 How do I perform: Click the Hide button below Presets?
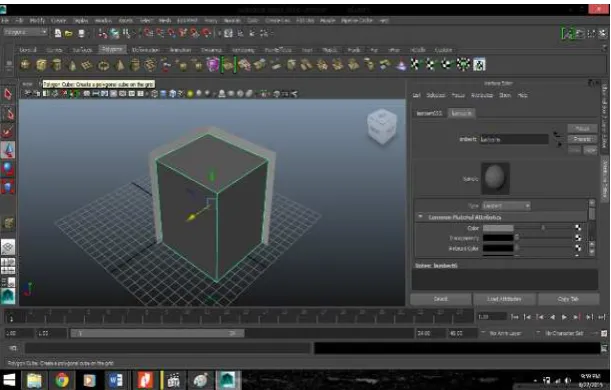591,150
